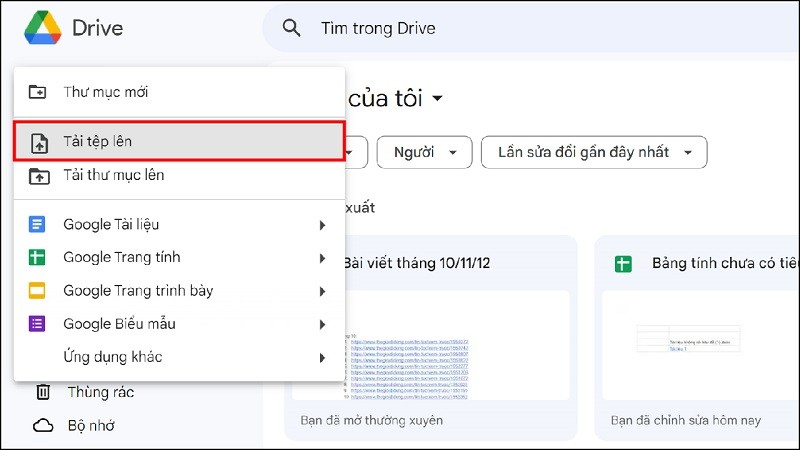This screenshot has height=450, width=800.
Task: Choose Tải thư mục lên from the menu
Action: 180,176
